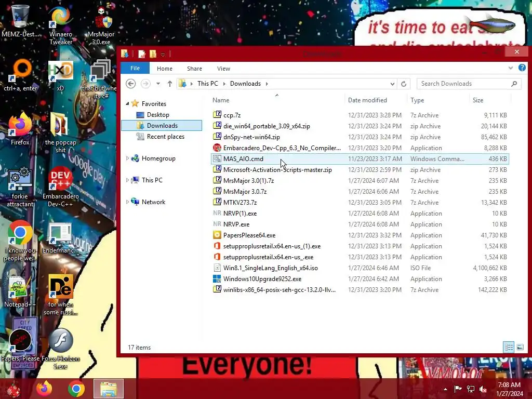Screen dimensions: 532x399
Task: Go back with the Back arrow button
Action: pos(130,84)
